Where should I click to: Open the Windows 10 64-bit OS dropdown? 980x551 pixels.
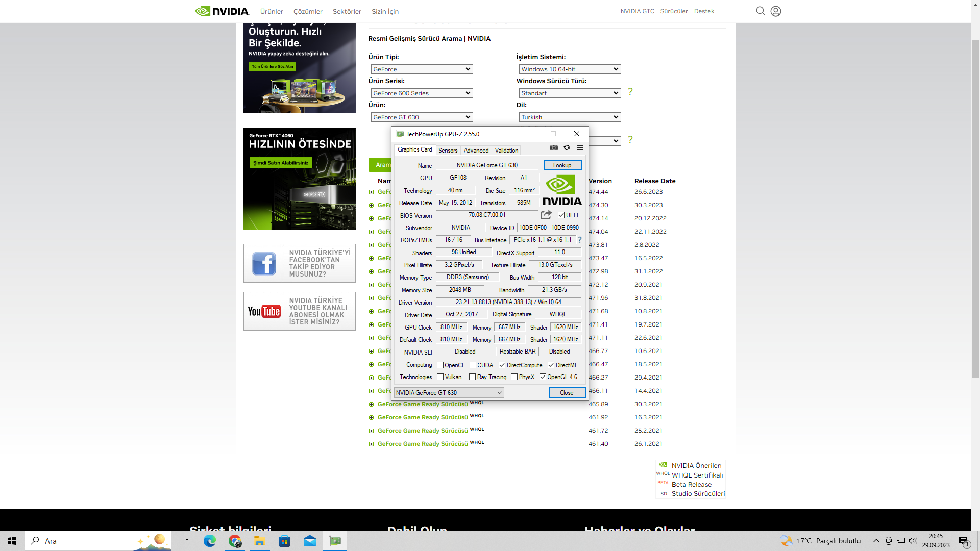pos(570,69)
